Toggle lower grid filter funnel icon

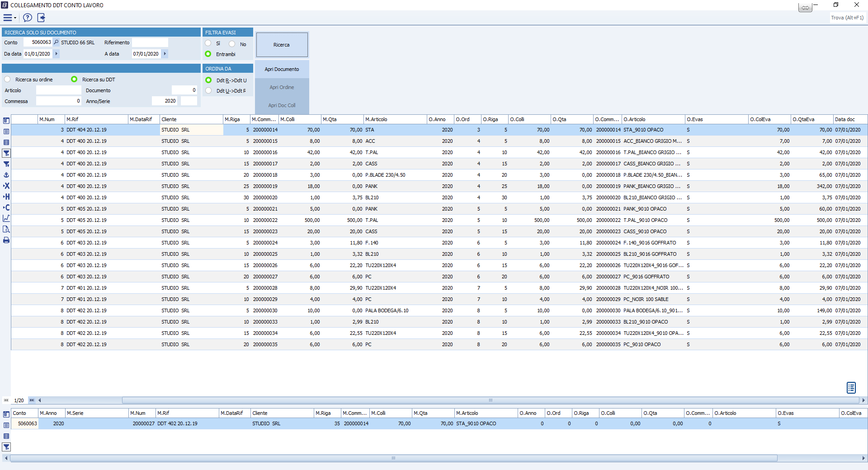pos(6,447)
